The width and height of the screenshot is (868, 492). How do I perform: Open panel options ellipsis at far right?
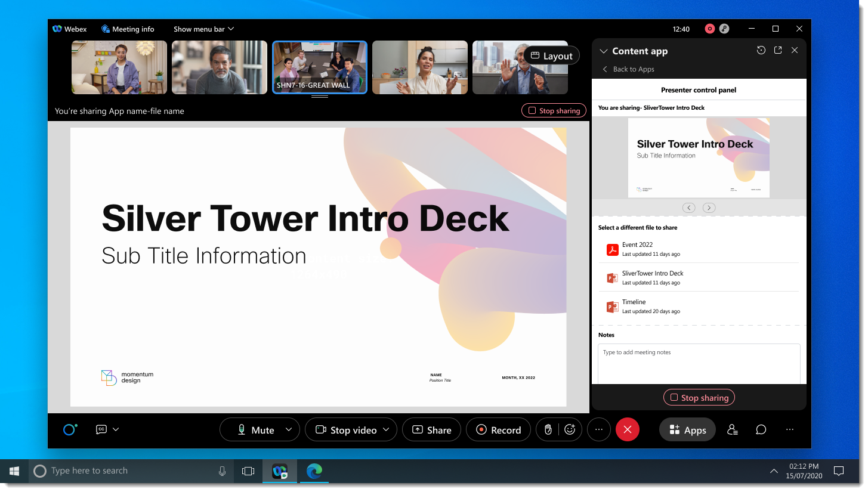tap(790, 429)
